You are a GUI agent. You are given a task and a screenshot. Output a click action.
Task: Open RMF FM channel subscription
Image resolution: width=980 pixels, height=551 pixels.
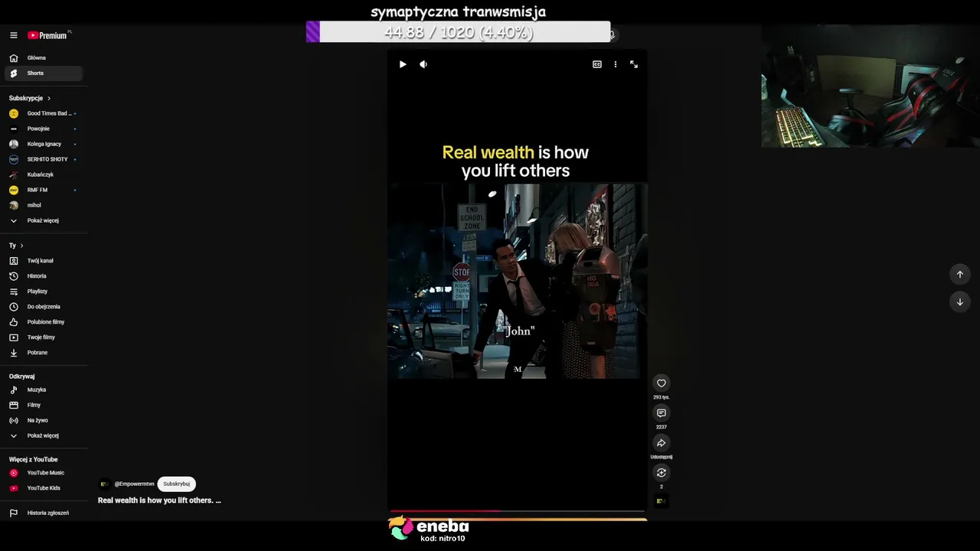pyautogui.click(x=44, y=191)
